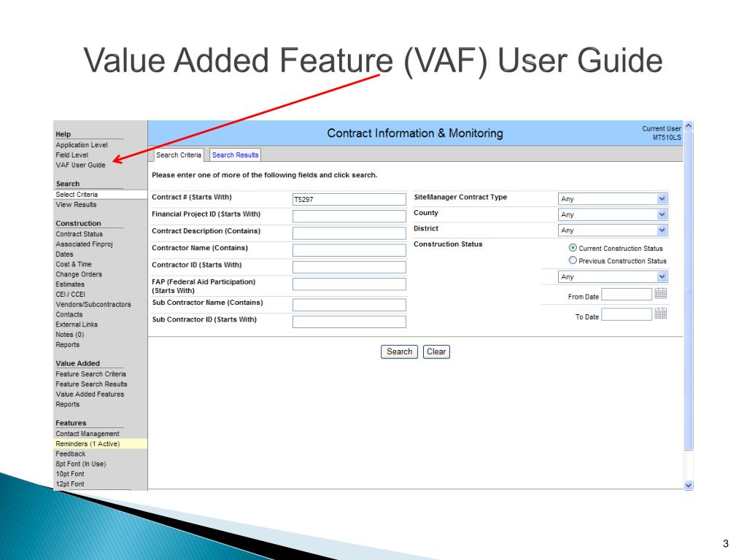
Task: Open Notes (0) link
Action: click(69, 334)
